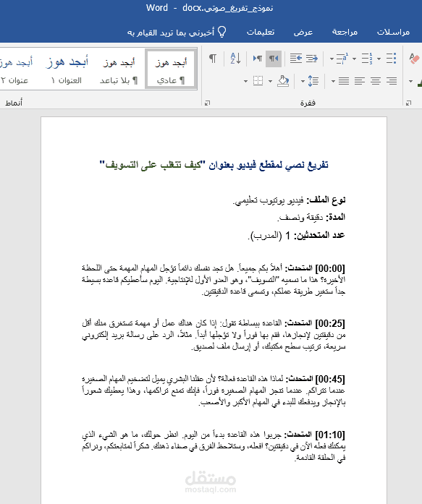Apply paragraph shading with paint bucket
Viewport: 422px width, 504px height.
[x=283, y=81]
